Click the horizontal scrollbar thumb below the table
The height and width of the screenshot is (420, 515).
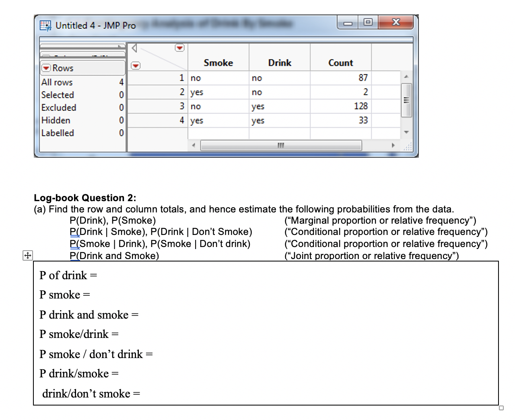click(x=281, y=146)
